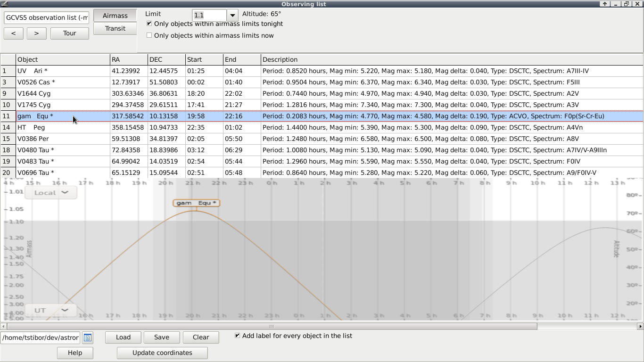
Task: Enable Only objects within airmass limits now
Action: point(149,35)
